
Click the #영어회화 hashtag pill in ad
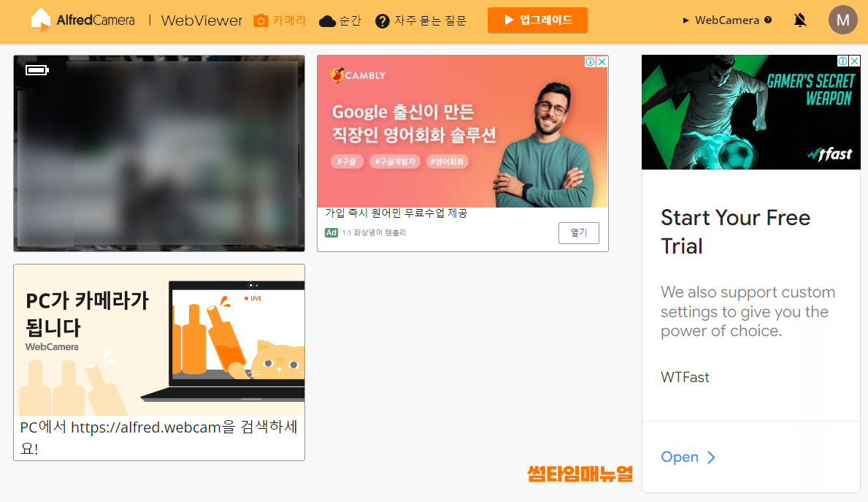point(448,161)
